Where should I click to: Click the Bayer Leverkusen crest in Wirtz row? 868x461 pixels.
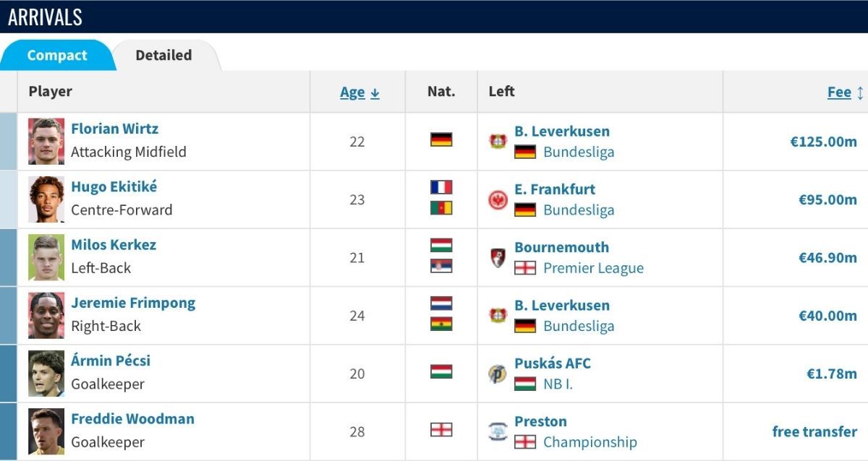tap(498, 142)
